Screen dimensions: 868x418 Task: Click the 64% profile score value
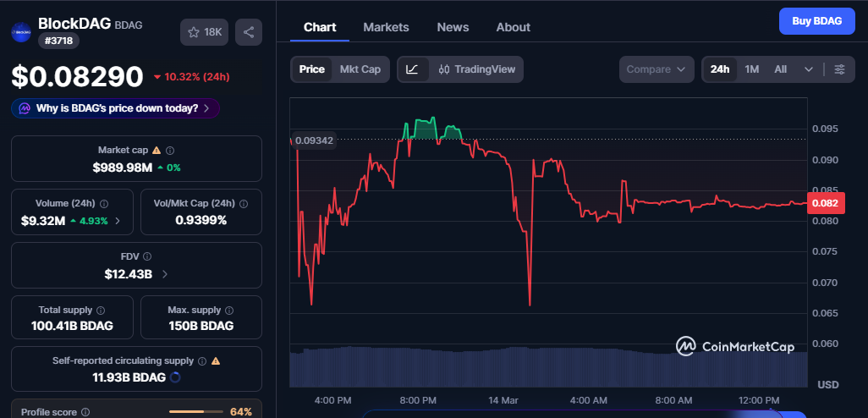click(241, 412)
